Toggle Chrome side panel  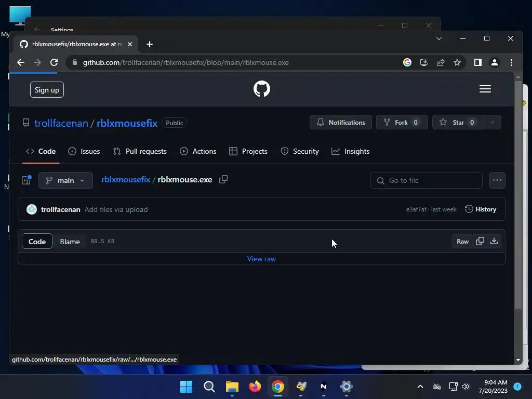[x=478, y=62]
